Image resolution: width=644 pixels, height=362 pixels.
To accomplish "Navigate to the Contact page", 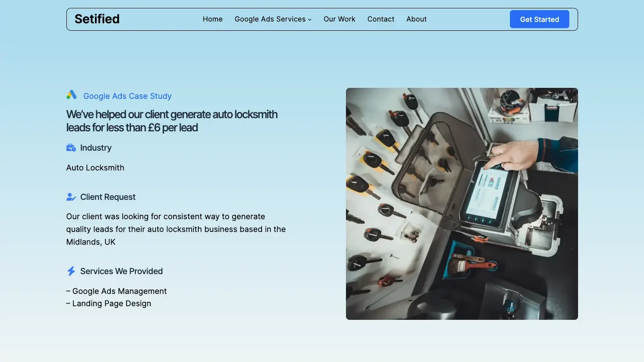I will click(x=381, y=19).
